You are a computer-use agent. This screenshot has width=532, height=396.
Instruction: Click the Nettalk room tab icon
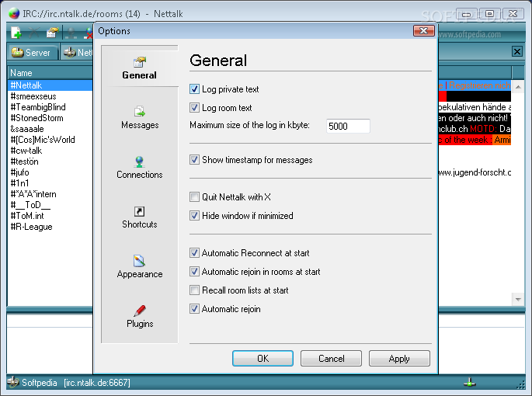point(70,53)
